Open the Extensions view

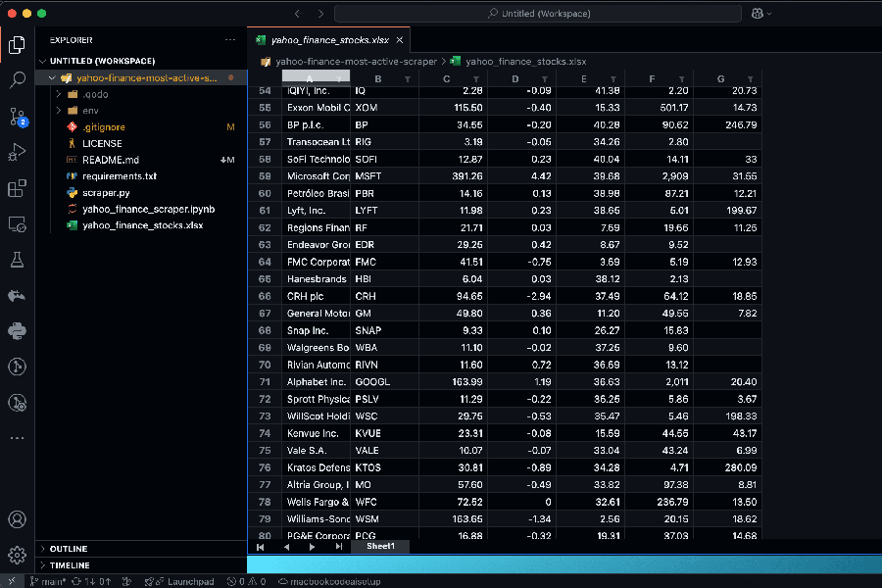coord(17,188)
